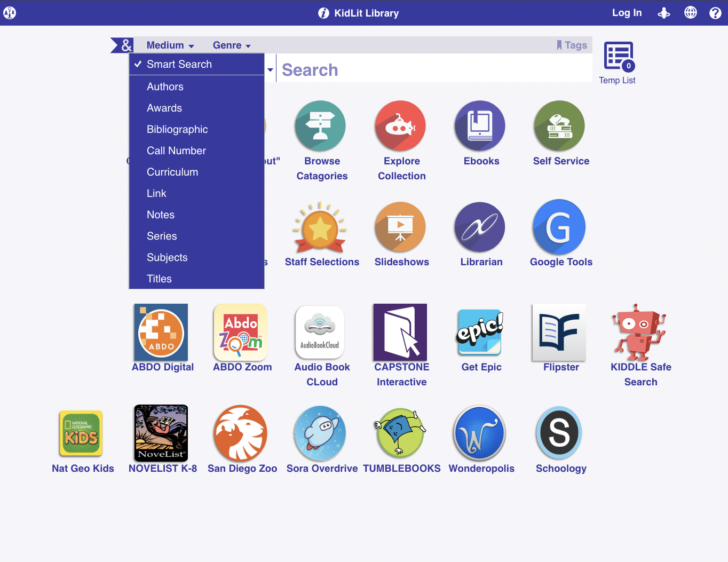Click the Staff Selections label

pos(322,262)
